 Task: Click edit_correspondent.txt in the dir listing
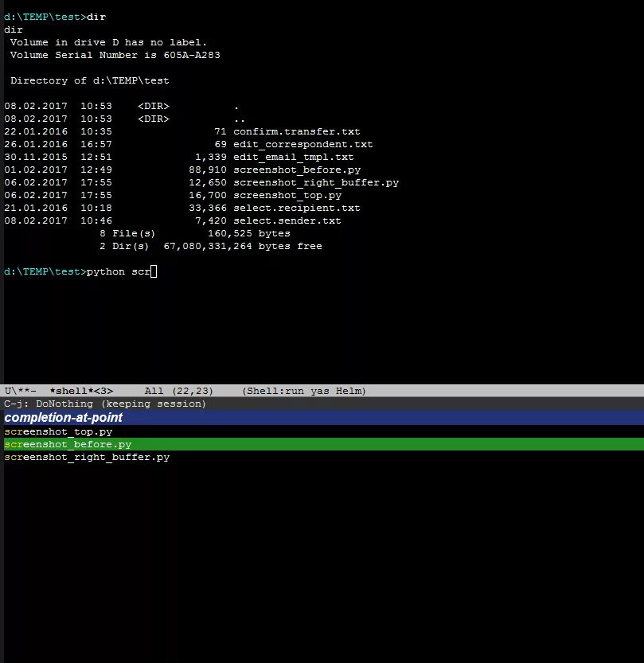302,144
